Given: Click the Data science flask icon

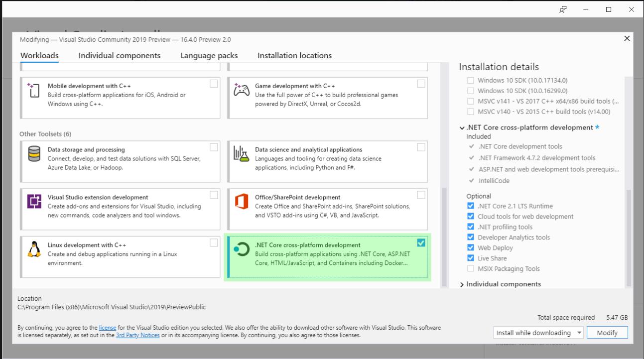Looking at the screenshot, I should pyautogui.click(x=242, y=154).
